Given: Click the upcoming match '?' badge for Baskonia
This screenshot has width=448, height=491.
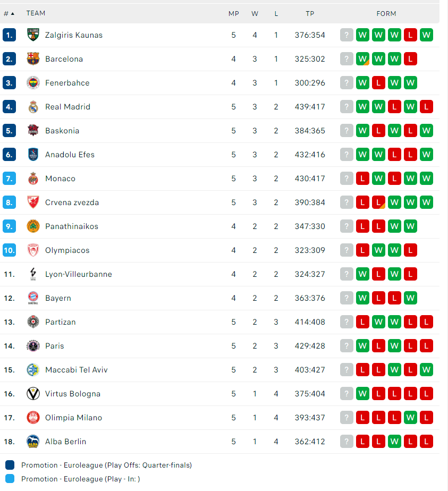Looking at the screenshot, I should (346, 131).
